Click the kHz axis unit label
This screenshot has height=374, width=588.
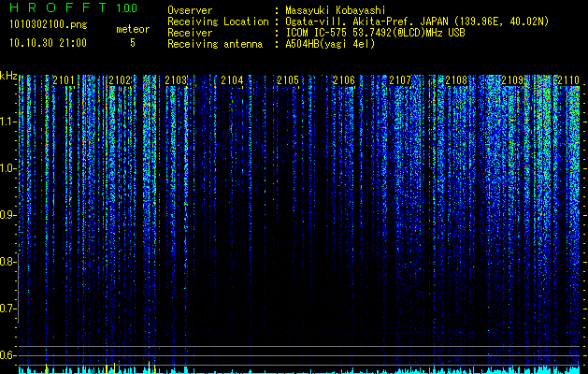[x=8, y=76]
